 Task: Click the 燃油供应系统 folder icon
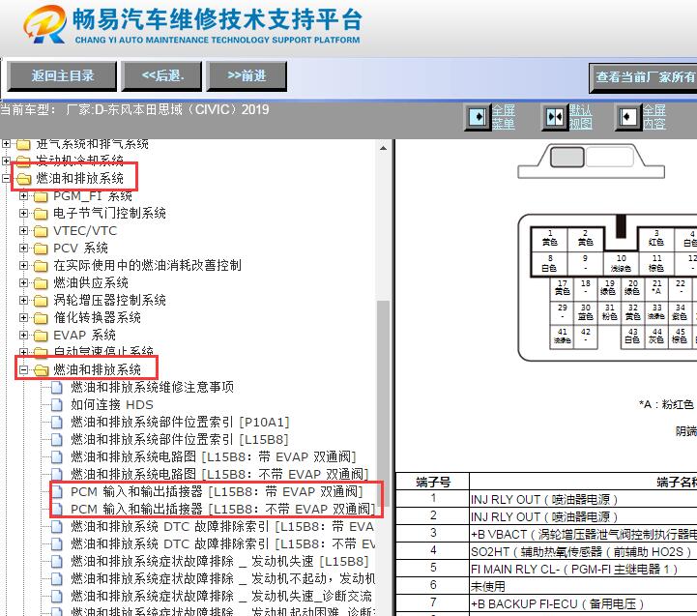(x=41, y=283)
